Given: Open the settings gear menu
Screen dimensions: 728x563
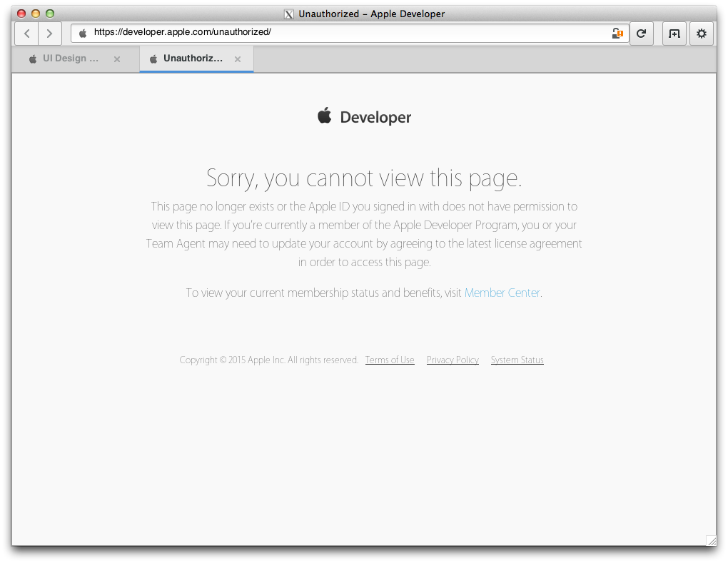Looking at the screenshot, I should click(701, 34).
